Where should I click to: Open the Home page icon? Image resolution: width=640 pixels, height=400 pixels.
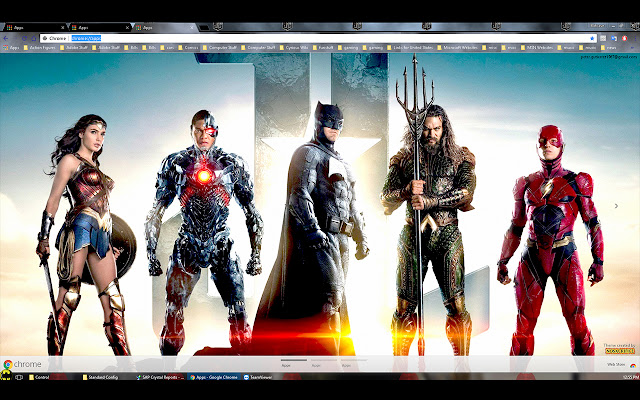click(x=34, y=38)
